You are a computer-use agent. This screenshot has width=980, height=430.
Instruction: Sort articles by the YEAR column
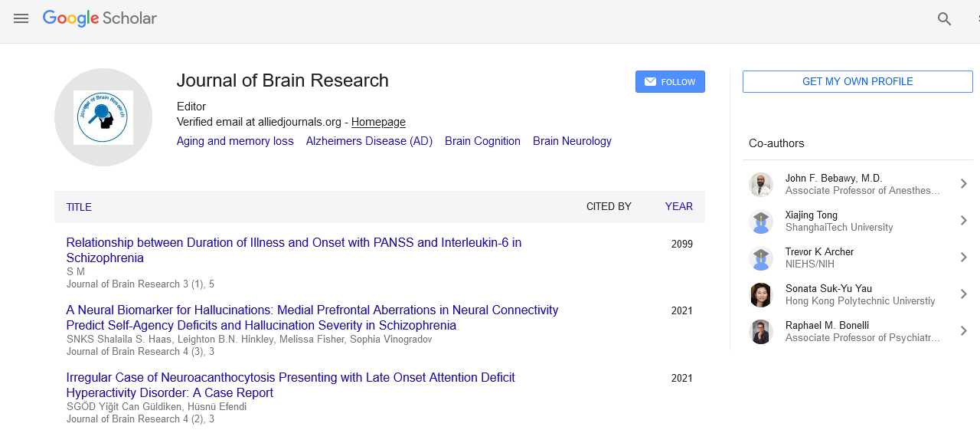678,206
